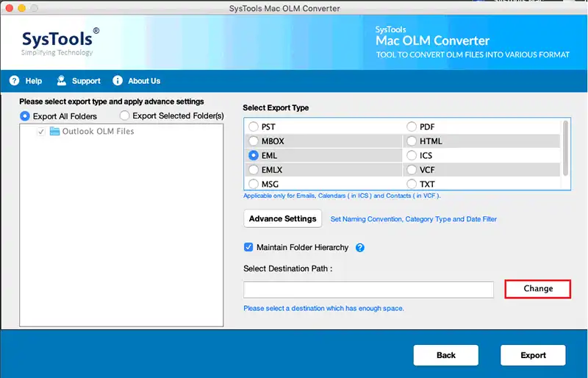The width and height of the screenshot is (588, 378).
Task: Click 'Applicable only for Emails, Calendars' note
Action: click(x=342, y=196)
